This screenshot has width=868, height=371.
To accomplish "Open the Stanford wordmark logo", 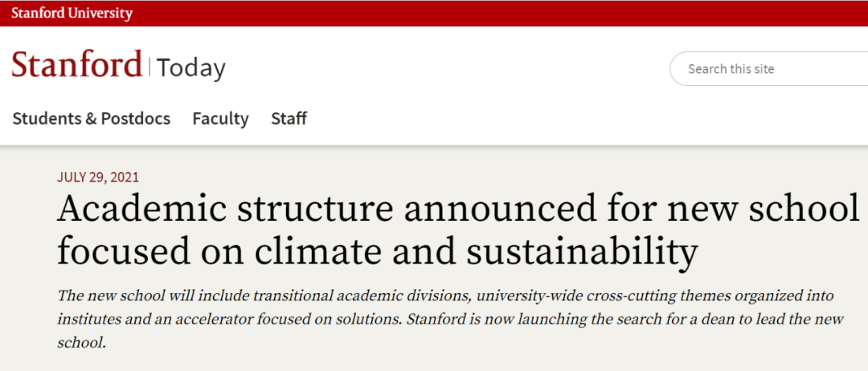I will tap(77, 64).
